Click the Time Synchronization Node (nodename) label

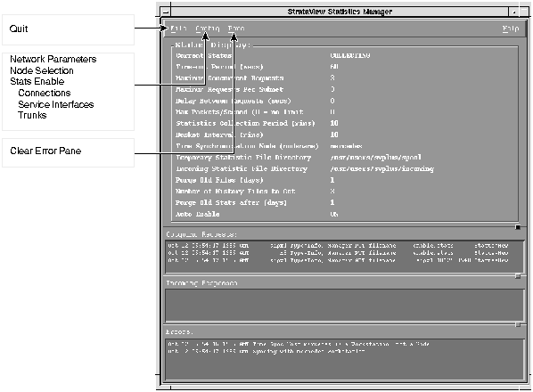pos(247,146)
